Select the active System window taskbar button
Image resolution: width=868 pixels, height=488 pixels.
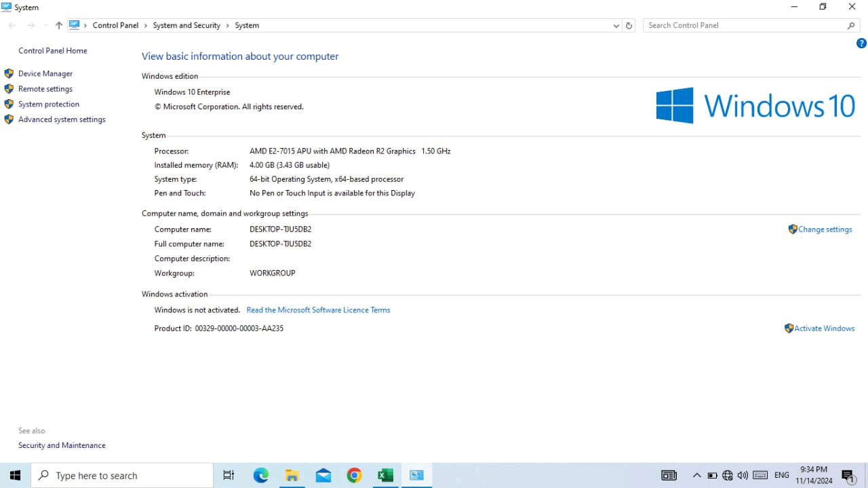tap(416, 475)
